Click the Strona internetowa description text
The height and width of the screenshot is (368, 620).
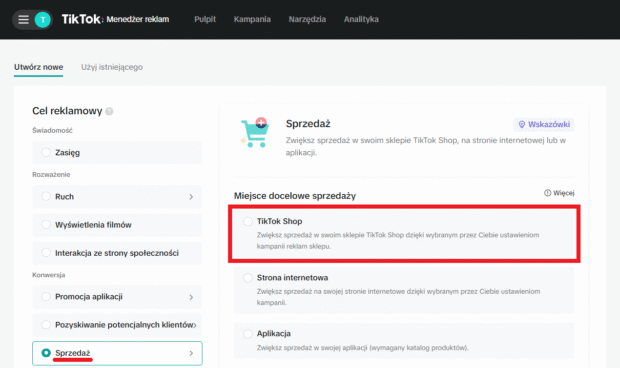point(398,297)
